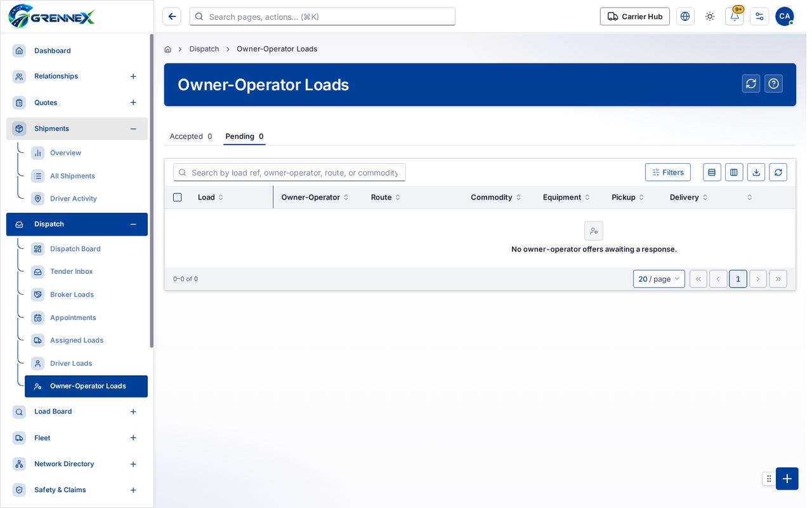Focus the global search pages field
Viewport: 812px width, 508px height.
point(322,17)
